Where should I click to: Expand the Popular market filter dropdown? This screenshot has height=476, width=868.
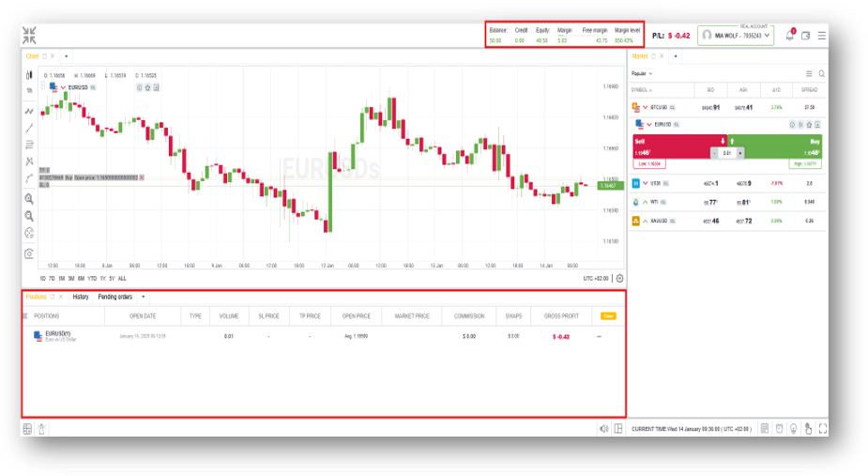642,73
